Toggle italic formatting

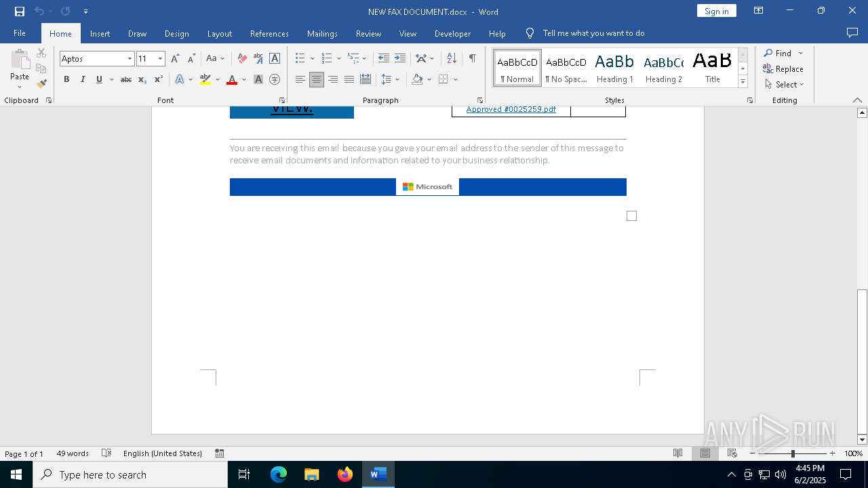point(83,79)
